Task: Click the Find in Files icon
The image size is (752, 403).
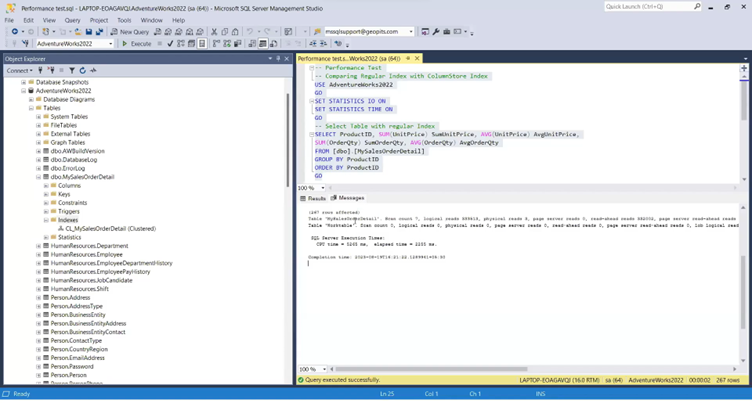Action: (x=317, y=32)
